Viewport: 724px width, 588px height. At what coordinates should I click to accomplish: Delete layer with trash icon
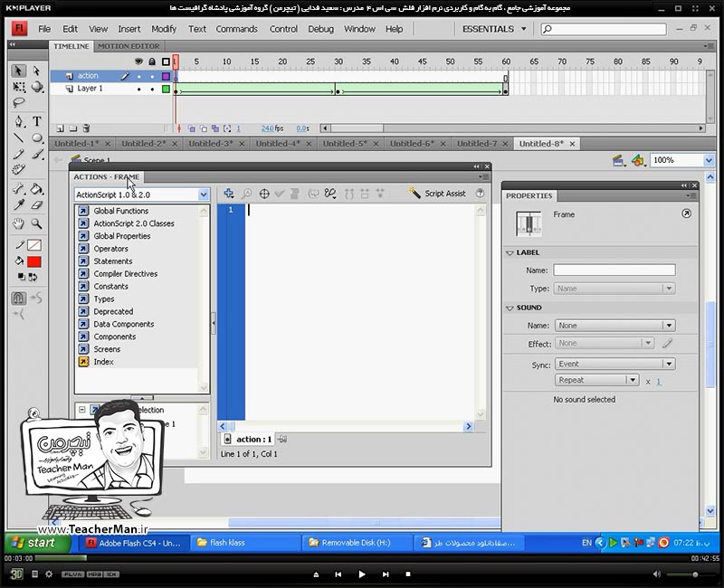tap(86, 128)
